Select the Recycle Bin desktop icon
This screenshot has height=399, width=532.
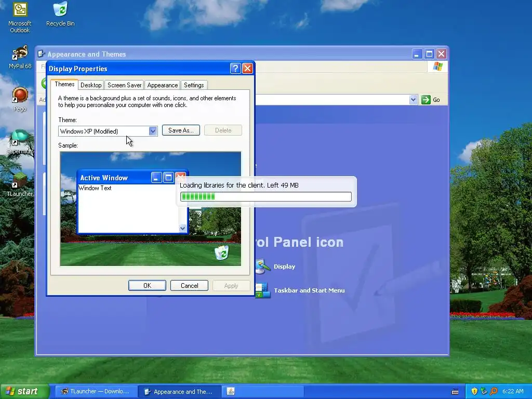pyautogui.click(x=60, y=14)
